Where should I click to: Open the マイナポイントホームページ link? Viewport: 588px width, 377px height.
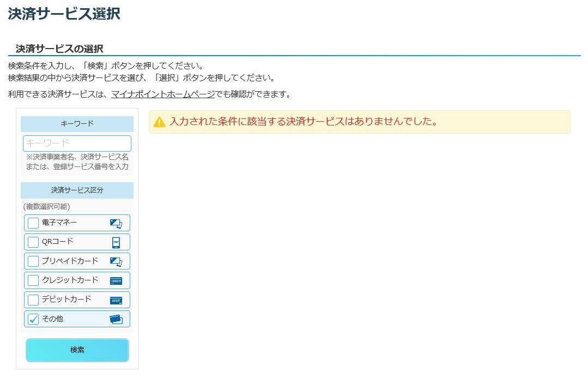click(x=163, y=94)
